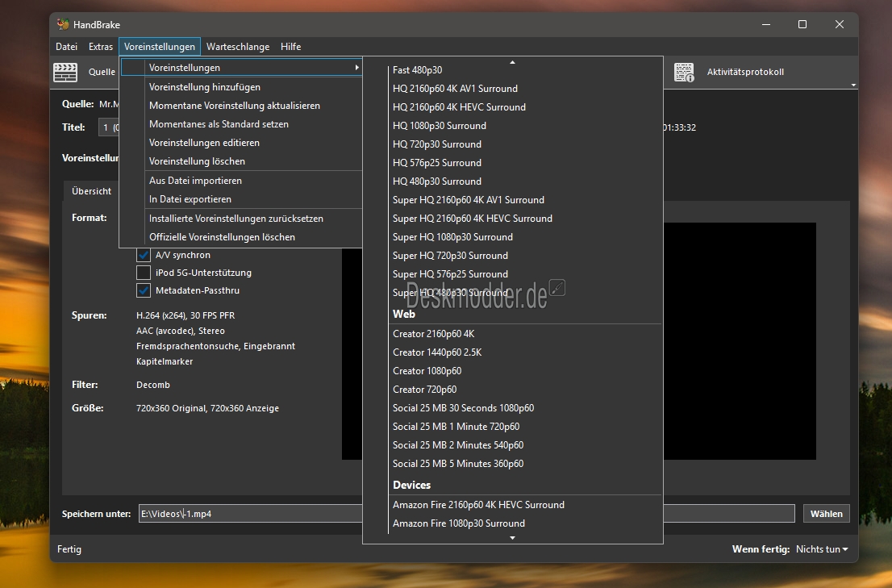Switch to the Übersicht tab
This screenshot has height=588, width=892.
coord(92,191)
